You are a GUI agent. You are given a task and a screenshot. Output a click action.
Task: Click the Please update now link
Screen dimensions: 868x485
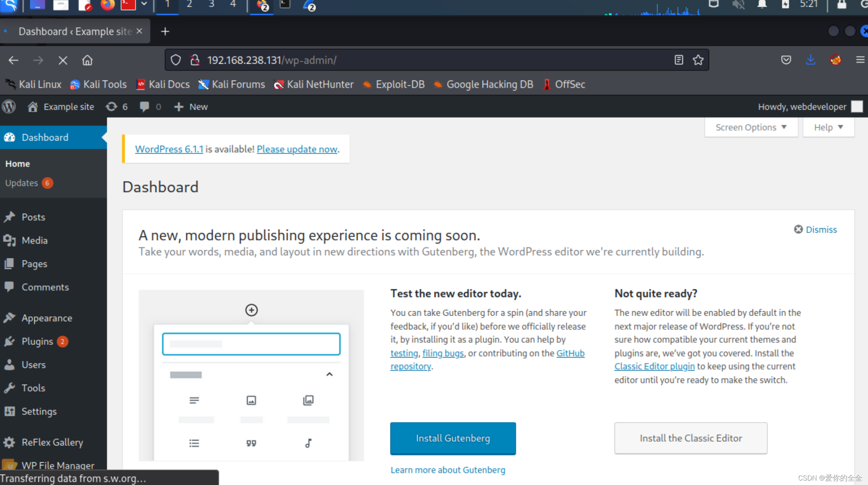[297, 149]
